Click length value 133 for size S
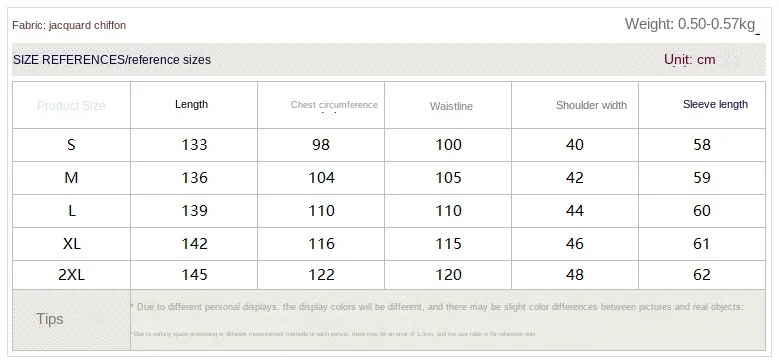This screenshot has width=779, height=363. pyautogui.click(x=194, y=145)
